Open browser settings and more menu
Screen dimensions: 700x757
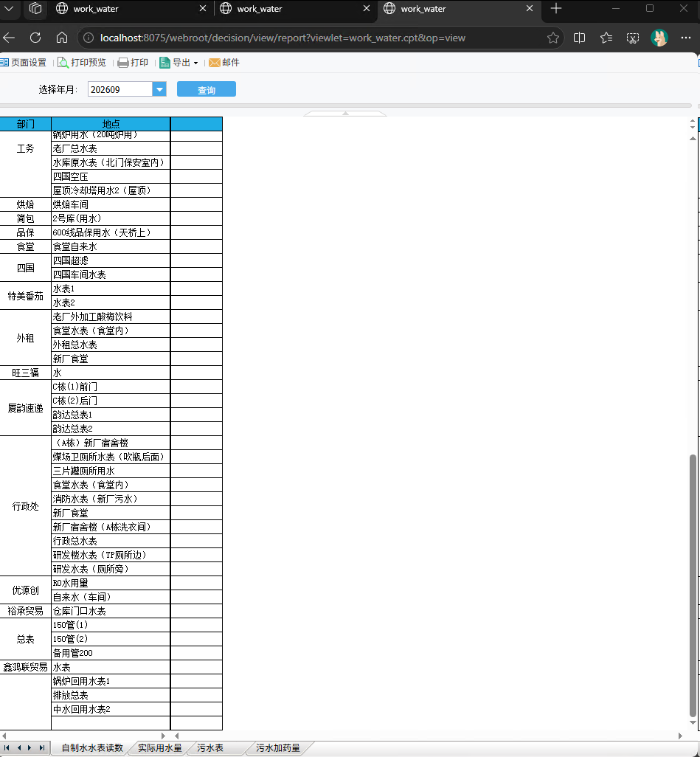point(685,38)
